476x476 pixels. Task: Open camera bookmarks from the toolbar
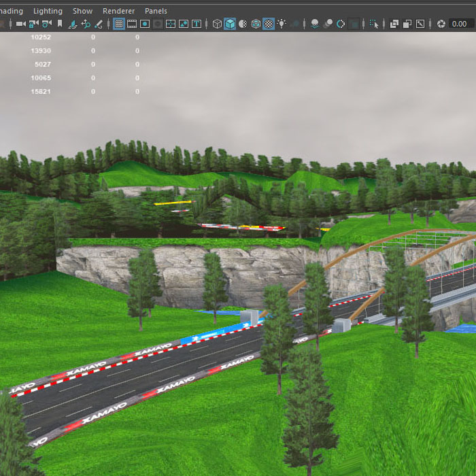[x=60, y=24]
